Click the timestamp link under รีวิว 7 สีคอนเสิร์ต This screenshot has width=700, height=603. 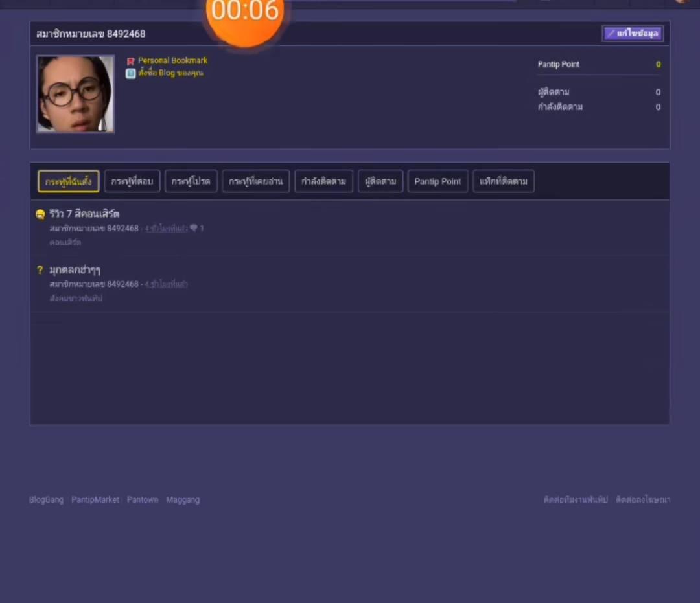(166, 229)
